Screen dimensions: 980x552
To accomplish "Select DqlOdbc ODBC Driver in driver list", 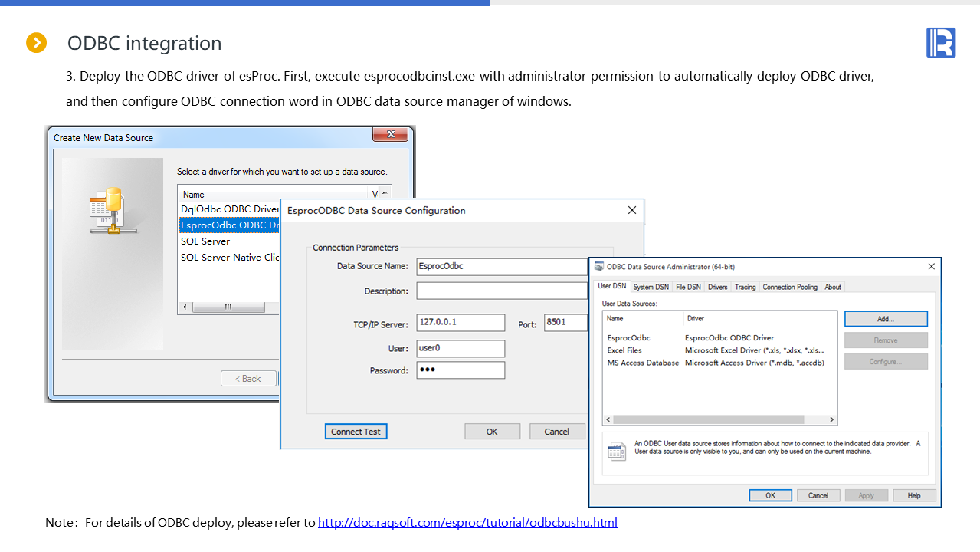I will point(230,209).
